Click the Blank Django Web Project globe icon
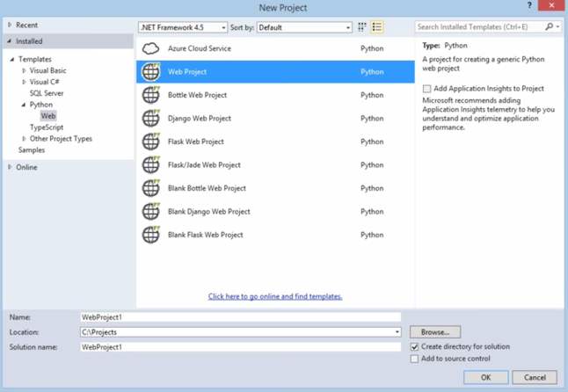Image resolution: width=568 pixels, height=392 pixels. click(x=151, y=212)
